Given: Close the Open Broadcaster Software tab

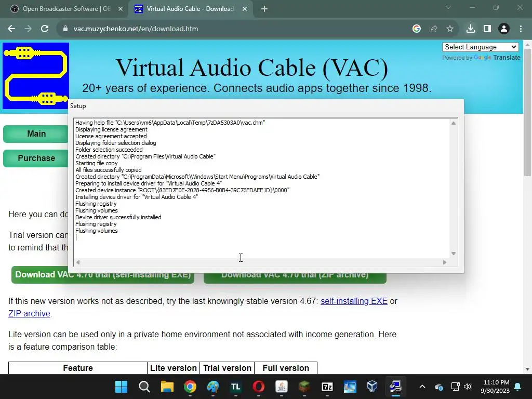Looking at the screenshot, I should coord(121,9).
